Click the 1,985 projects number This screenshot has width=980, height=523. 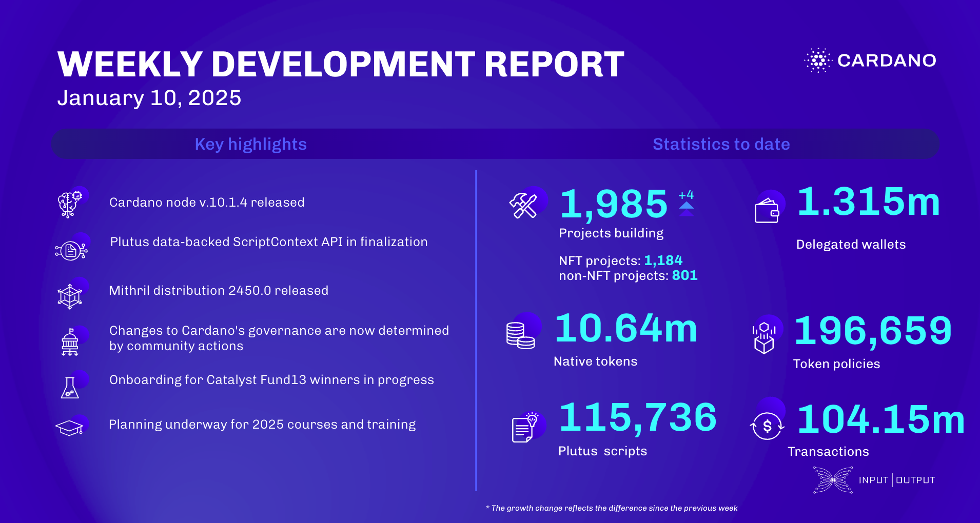point(614,205)
